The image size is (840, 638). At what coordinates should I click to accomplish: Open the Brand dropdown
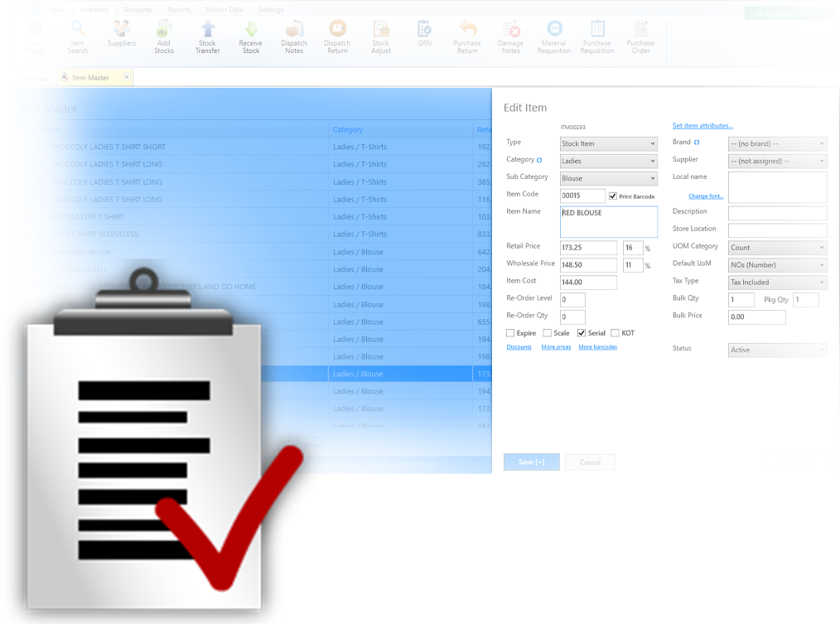(777, 143)
